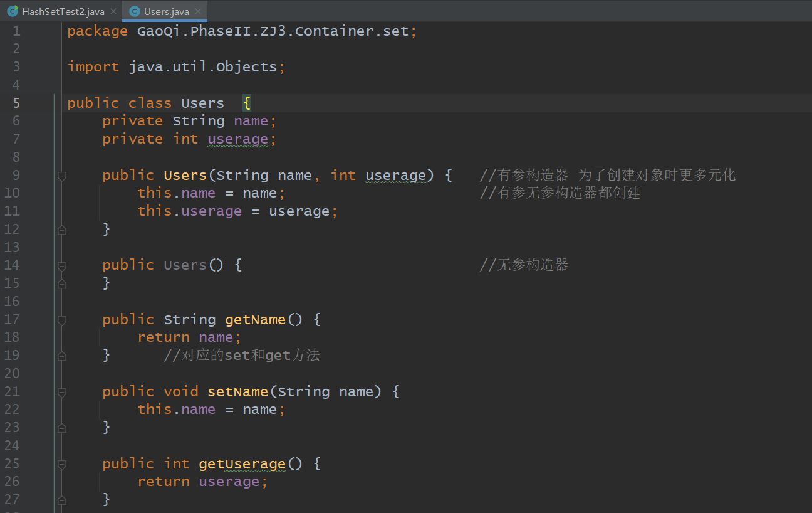Place cursor on the setName method name

click(237, 392)
